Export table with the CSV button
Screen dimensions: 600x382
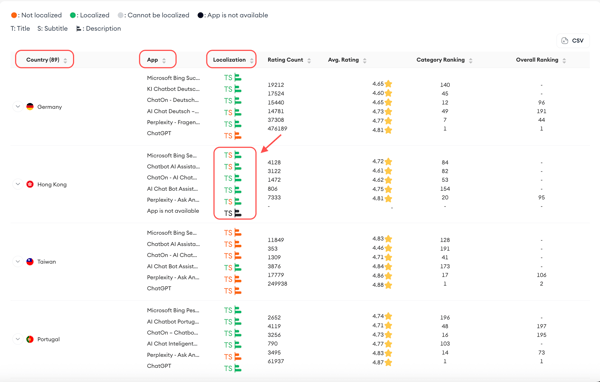(x=573, y=41)
